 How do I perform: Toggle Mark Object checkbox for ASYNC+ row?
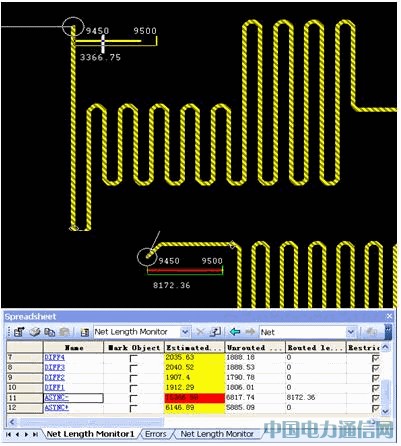click(133, 408)
